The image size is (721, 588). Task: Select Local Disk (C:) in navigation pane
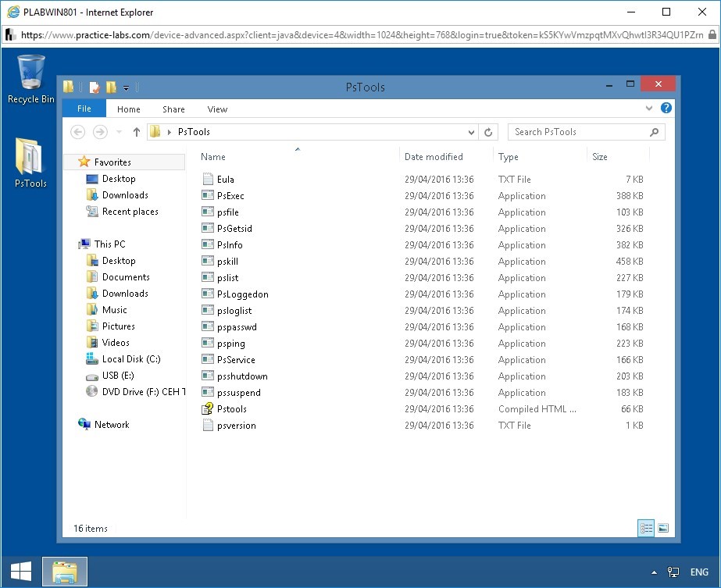pos(130,359)
